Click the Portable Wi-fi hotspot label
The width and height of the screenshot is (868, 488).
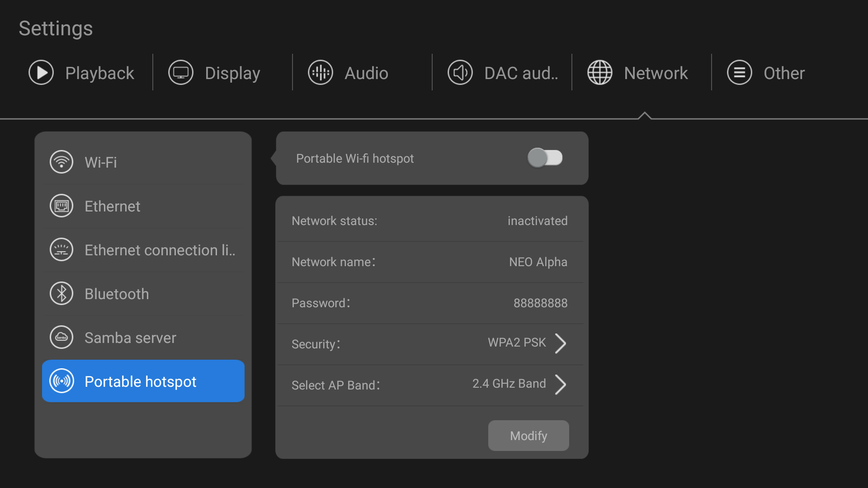355,159
